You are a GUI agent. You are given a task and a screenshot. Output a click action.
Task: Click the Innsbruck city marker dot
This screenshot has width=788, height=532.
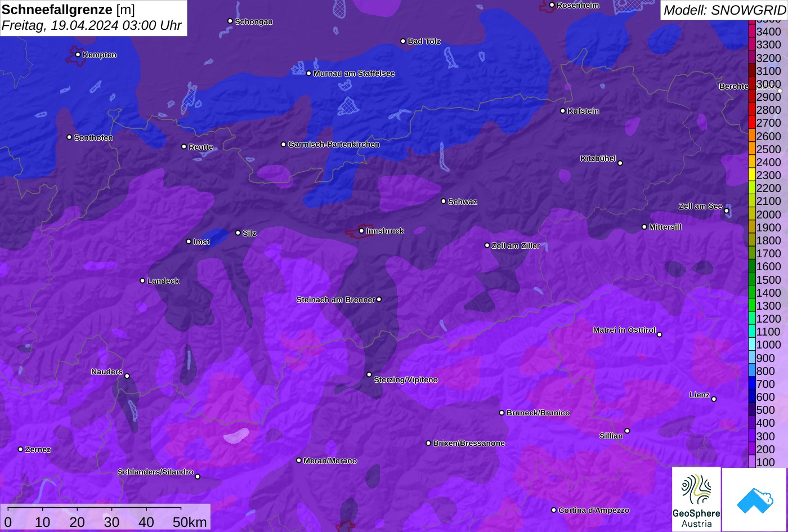(361, 231)
